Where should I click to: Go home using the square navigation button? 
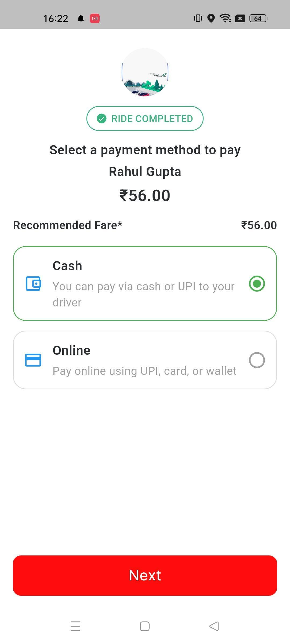(x=145, y=626)
